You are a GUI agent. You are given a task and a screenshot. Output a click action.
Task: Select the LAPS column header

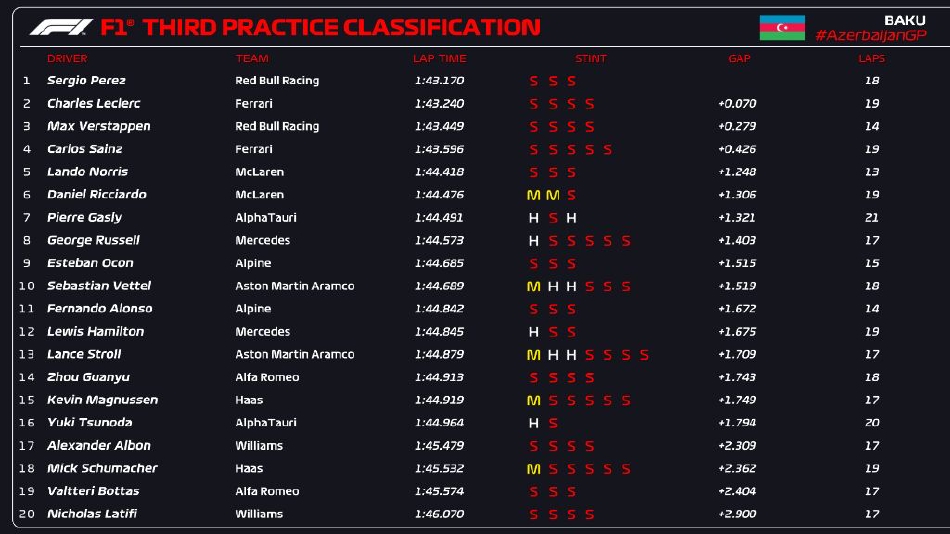871,59
